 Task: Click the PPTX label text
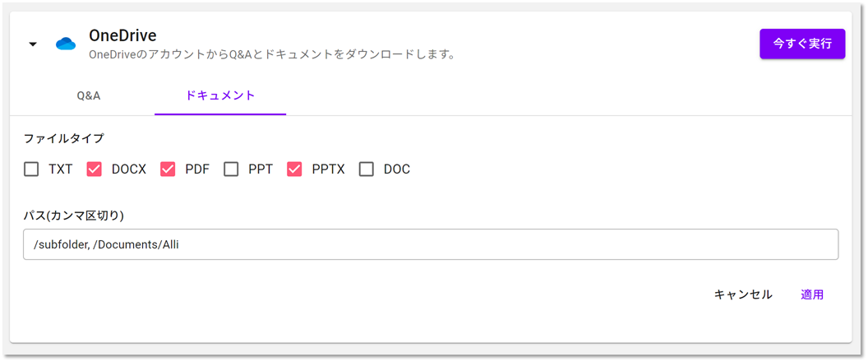tap(328, 169)
